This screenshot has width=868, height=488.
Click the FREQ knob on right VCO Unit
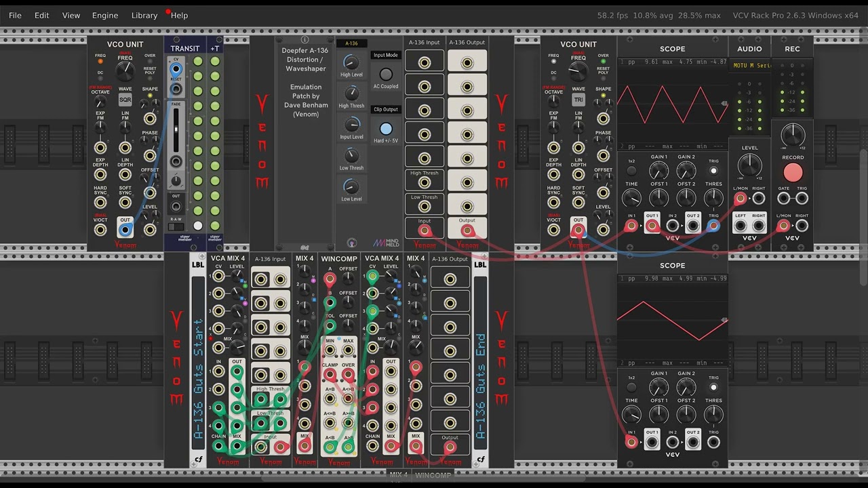(578, 71)
